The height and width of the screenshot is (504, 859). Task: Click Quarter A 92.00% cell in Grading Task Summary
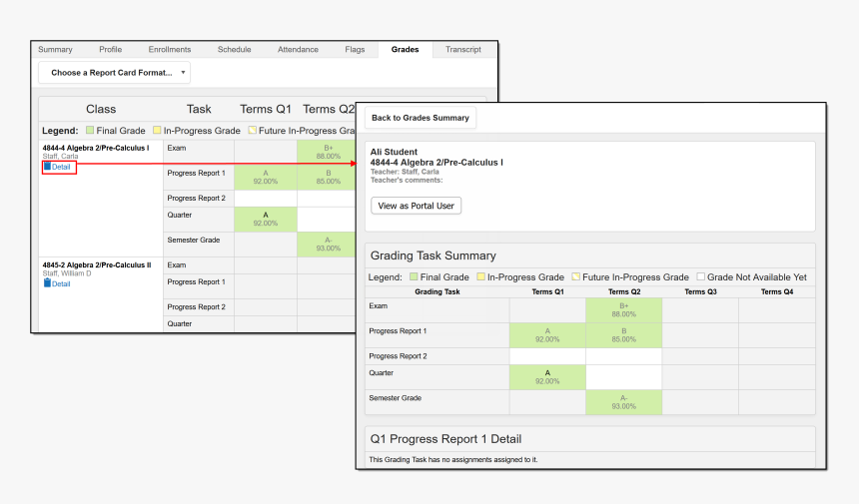point(546,377)
